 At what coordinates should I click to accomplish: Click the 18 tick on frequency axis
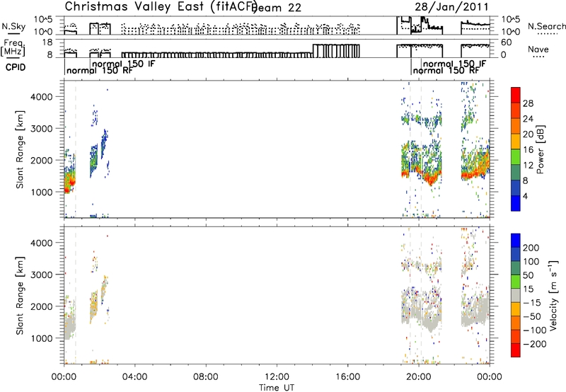(47, 42)
